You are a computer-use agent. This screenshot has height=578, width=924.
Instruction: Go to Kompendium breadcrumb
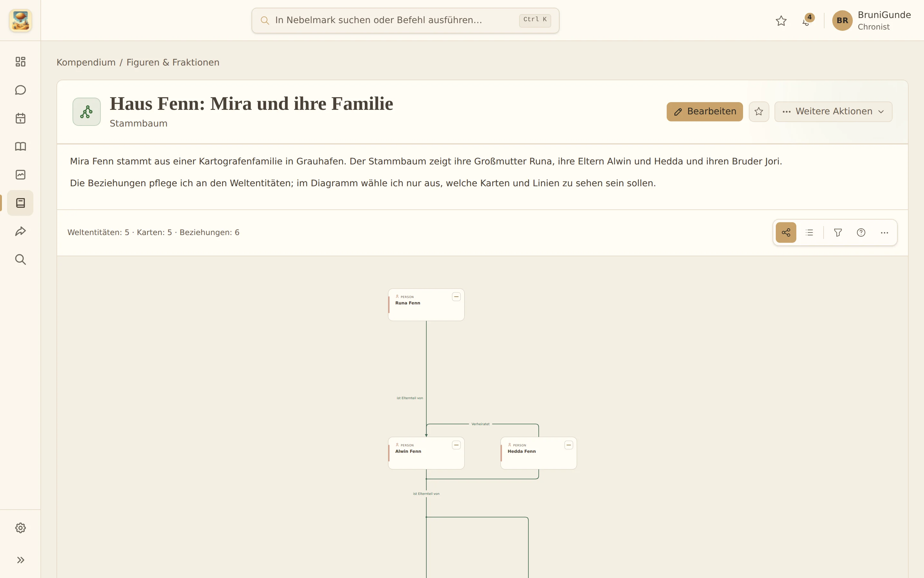pos(86,62)
